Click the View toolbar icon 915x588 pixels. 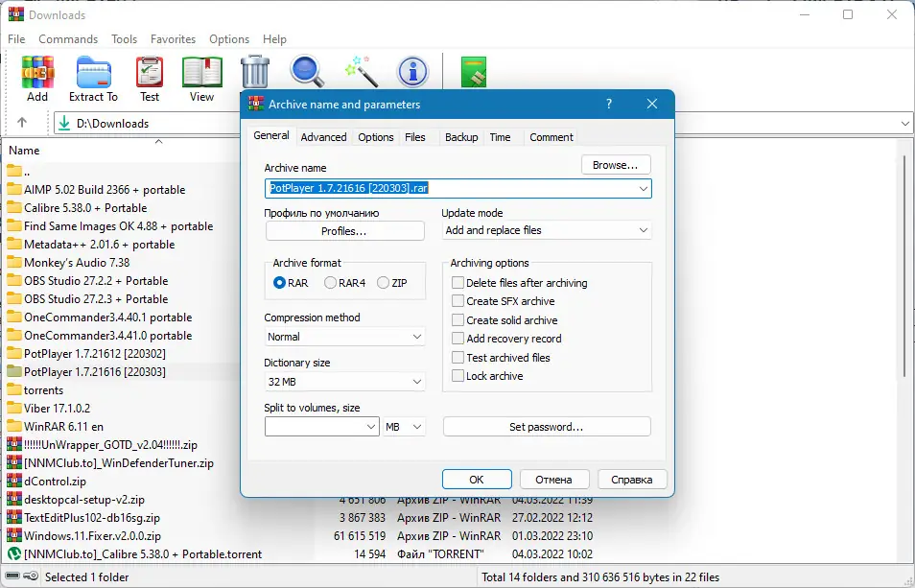202,72
